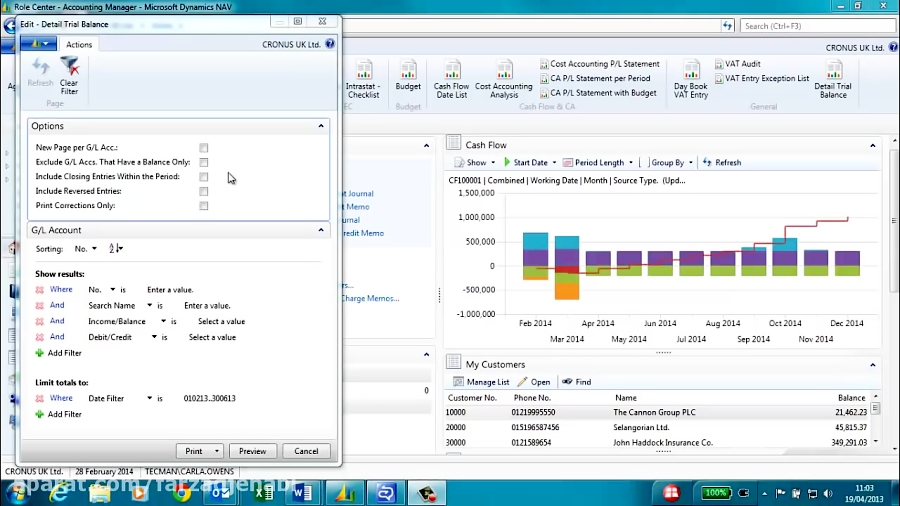Open the Print button dropdown arrow
This screenshot has width=900, height=506.
216,451
